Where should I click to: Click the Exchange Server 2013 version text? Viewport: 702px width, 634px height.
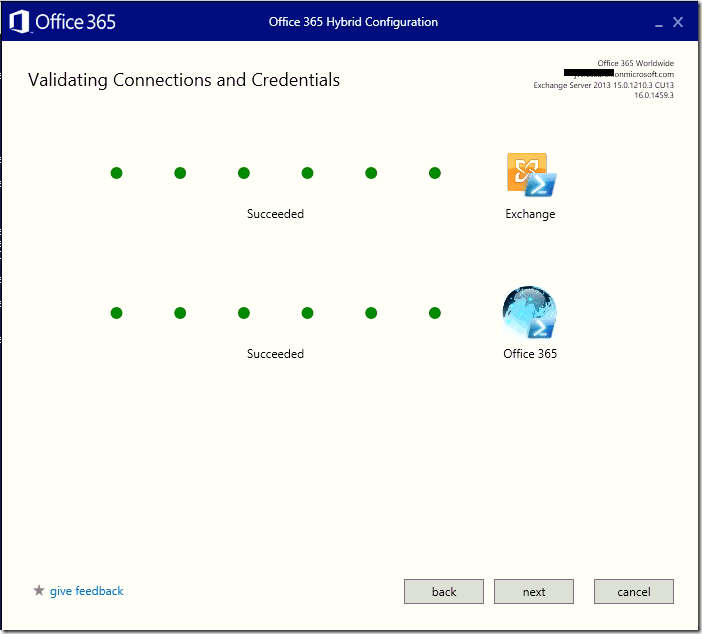(x=604, y=85)
